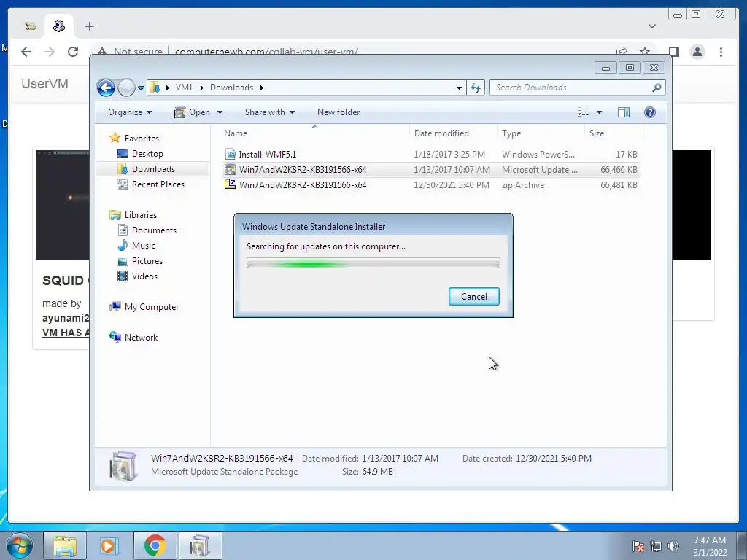Open Chrome's three-dot menu

[x=721, y=52]
